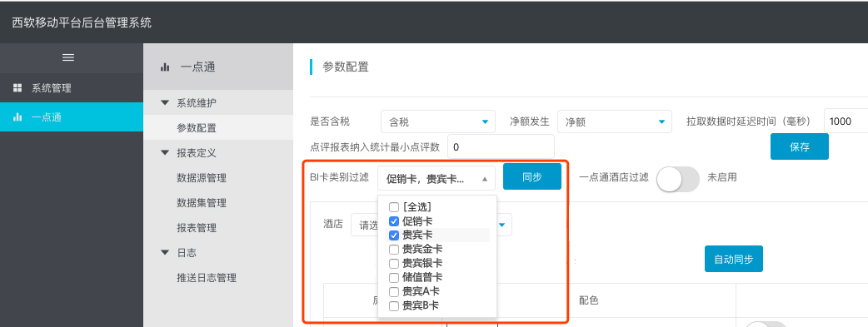The height and width of the screenshot is (327, 868).
Task: Collapse the 系统维护 tree section
Action: pyautogui.click(x=164, y=103)
